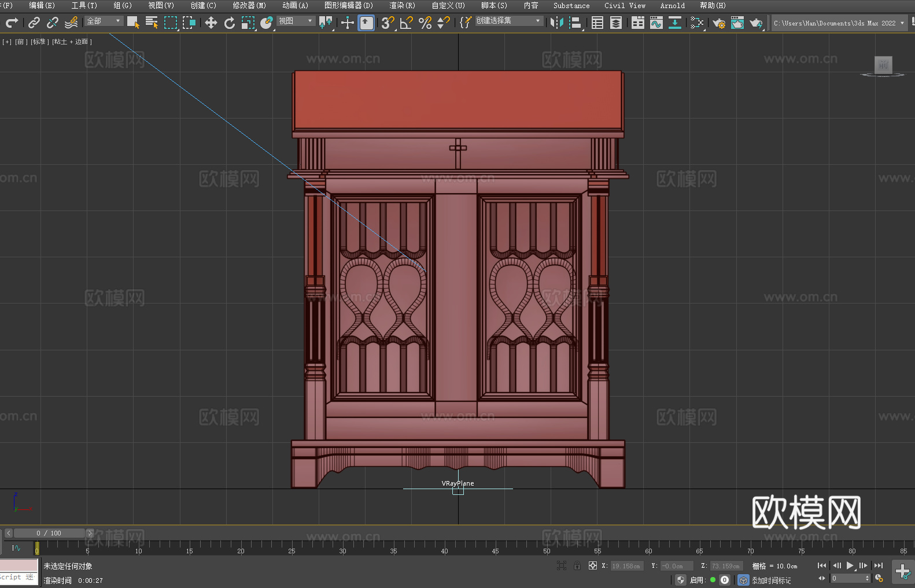Toggle Keyboard Shortcut Override button
The width and height of the screenshot is (915, 588).
pos(366,23)
